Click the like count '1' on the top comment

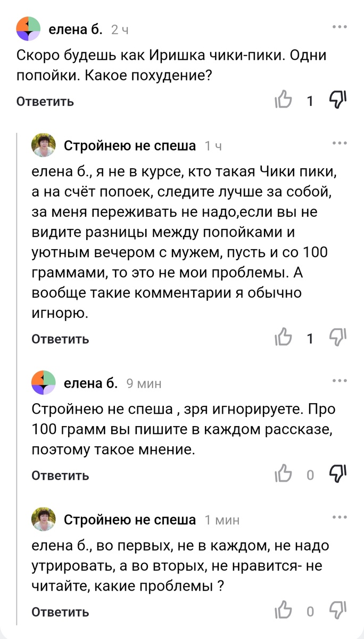pos(310,100)
